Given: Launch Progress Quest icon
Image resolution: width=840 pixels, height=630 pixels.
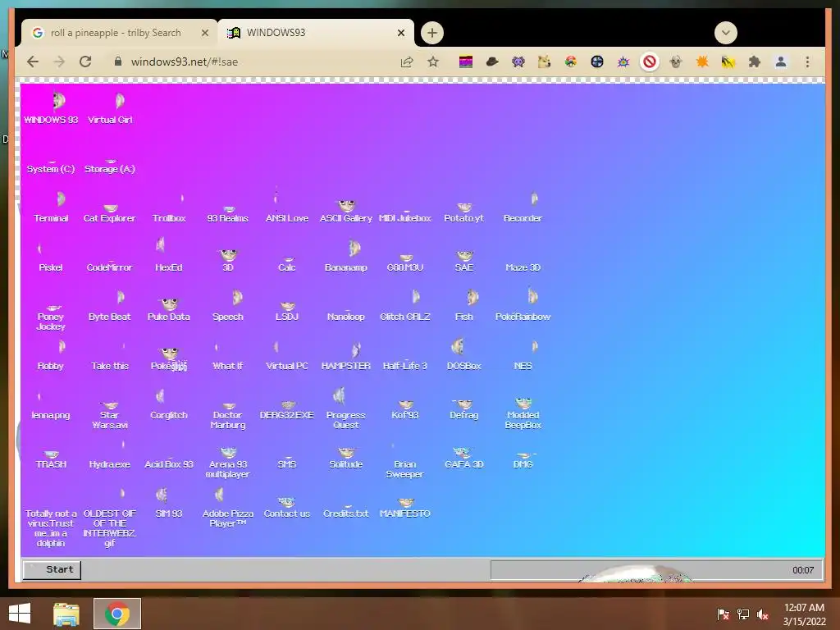Looking at the screenshot, I should click(x=346, y=409).
